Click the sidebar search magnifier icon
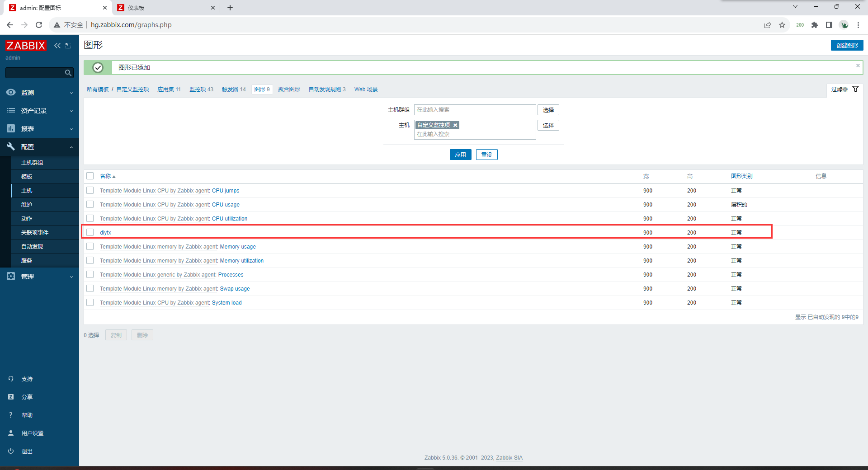The width and height of the screenshot is (868, 470). [68, 73]
